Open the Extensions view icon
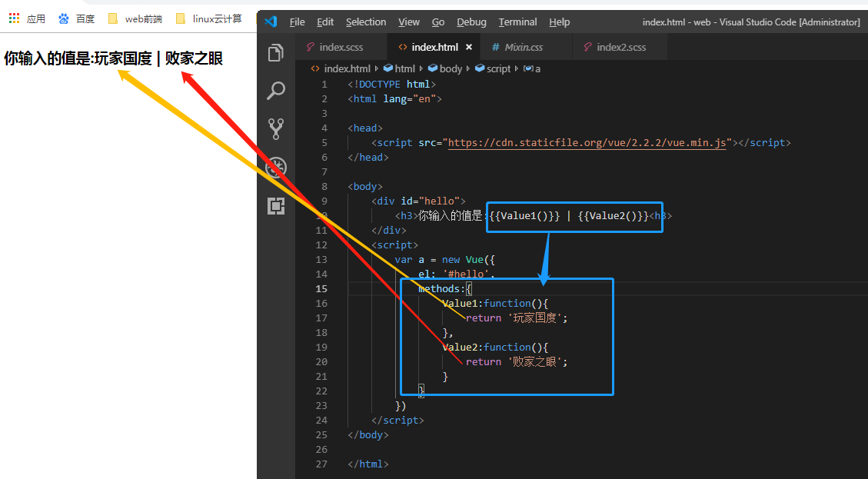The height and width of the screenshot is (479, 868). [x=276, y=206]
